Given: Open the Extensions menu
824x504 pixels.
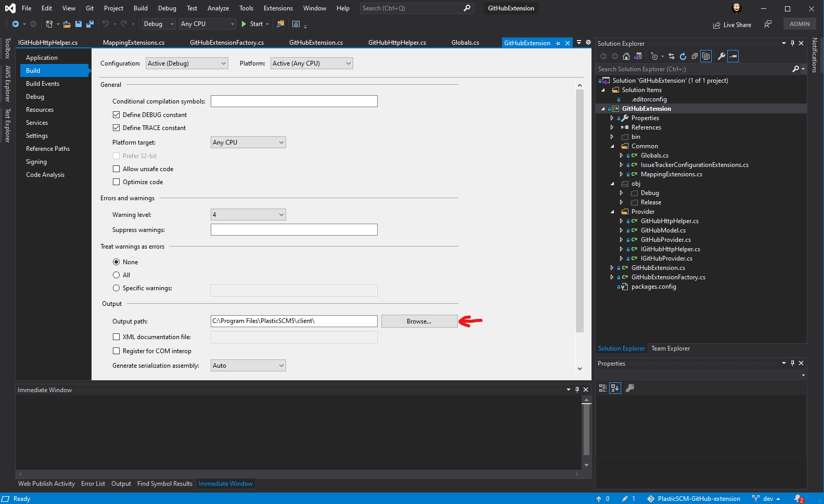Looking at the screenshot, I should tap(278, 8).
